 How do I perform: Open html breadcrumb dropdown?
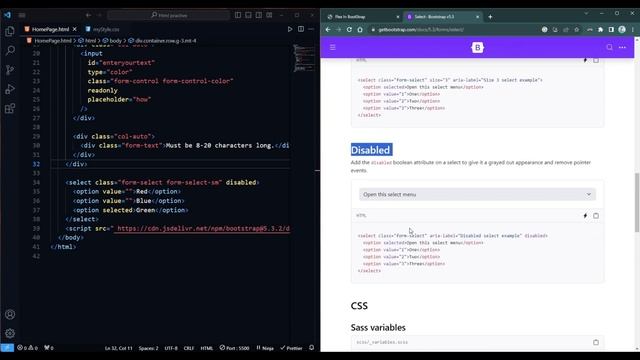87,41
